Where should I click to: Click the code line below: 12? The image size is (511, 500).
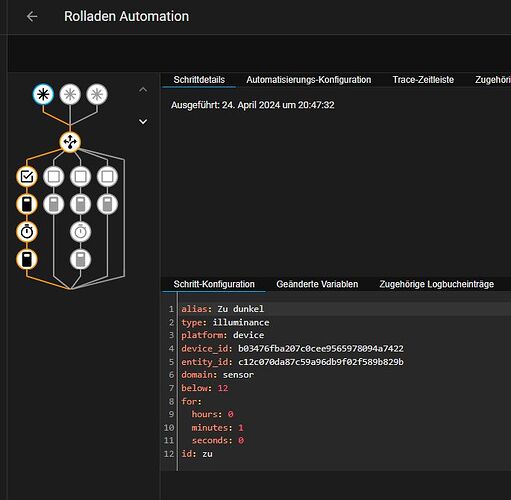click(x=205, y=388)
